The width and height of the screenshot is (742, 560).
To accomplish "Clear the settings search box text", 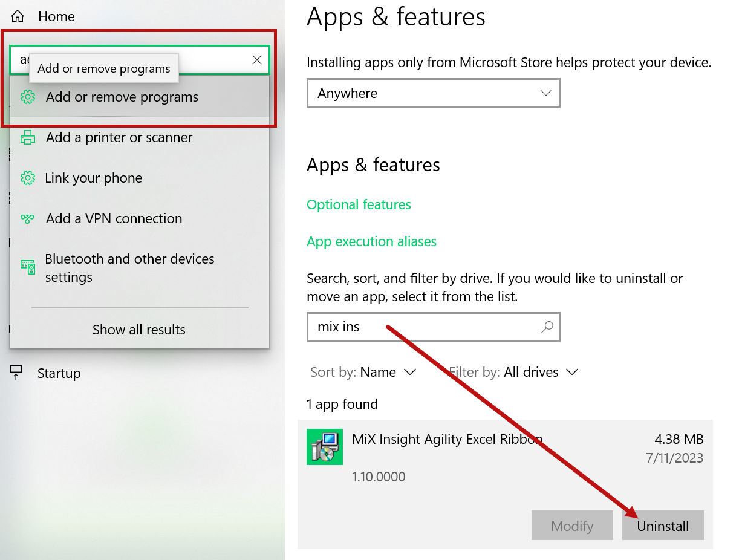I will pos(257,59).
